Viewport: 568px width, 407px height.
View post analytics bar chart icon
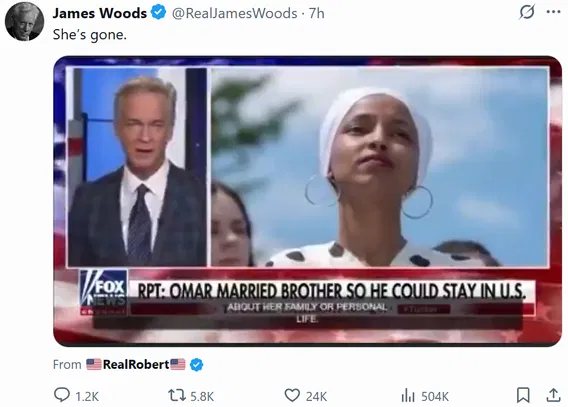[408, 396]
